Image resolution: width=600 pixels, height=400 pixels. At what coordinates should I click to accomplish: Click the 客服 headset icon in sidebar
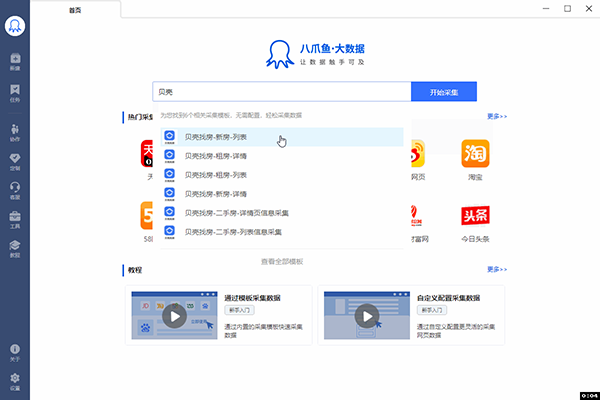pyautogui.click(x=15, y=189)
